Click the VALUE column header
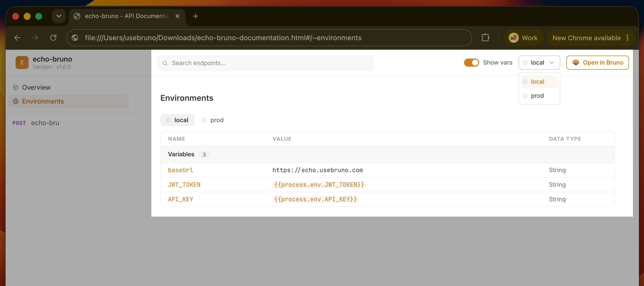Image resolution: width=644 pixels, height=286 pixels. tap(282, 139)
